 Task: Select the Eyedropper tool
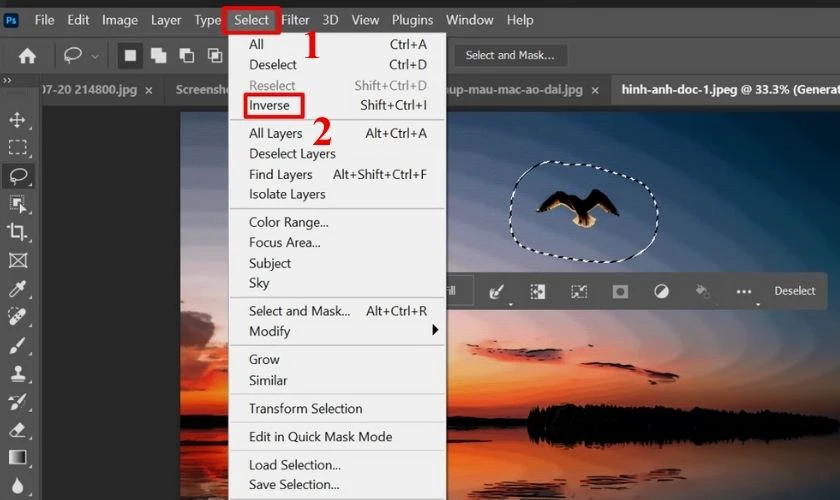pos(17,289)
